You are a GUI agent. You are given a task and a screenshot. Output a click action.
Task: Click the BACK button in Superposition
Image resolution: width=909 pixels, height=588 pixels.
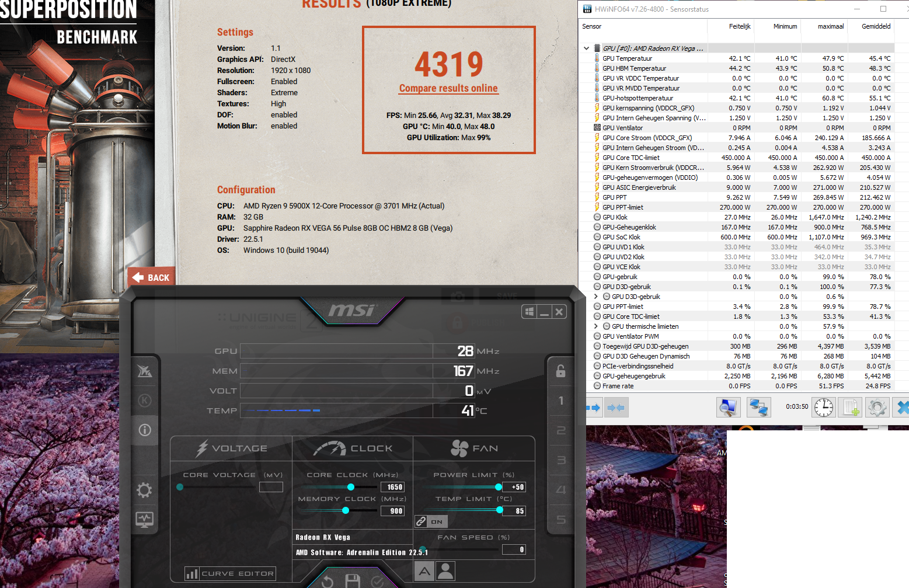151,277
